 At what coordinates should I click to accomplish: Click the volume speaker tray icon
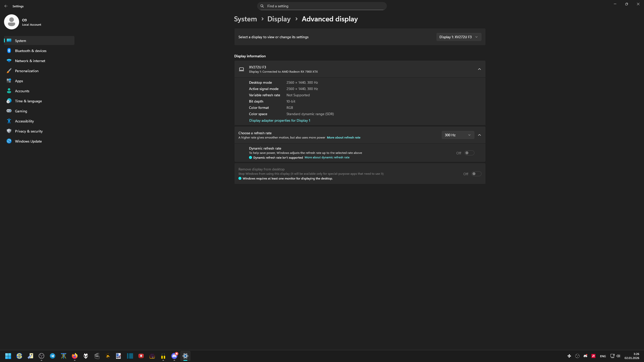(618, 356)
